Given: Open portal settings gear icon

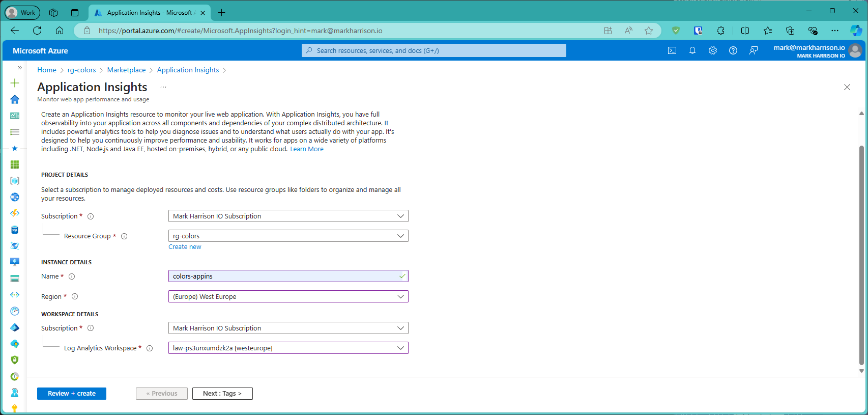Looking at the screenshot, I should click(x=713, y=50).
